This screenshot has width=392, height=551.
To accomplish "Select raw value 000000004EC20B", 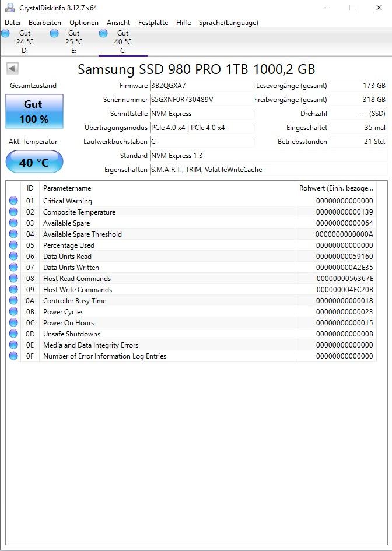I will [x=345, y=290].
